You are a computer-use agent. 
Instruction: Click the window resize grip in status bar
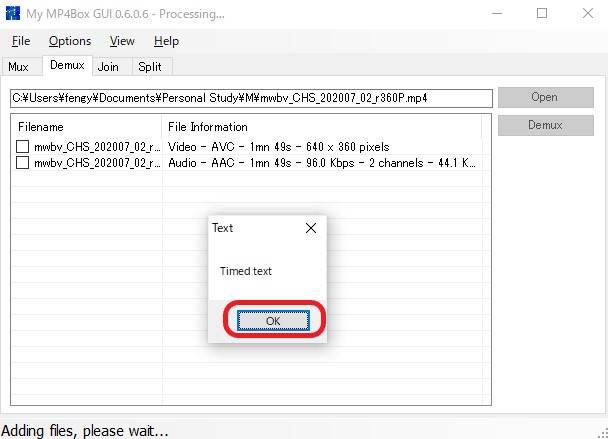603,433
